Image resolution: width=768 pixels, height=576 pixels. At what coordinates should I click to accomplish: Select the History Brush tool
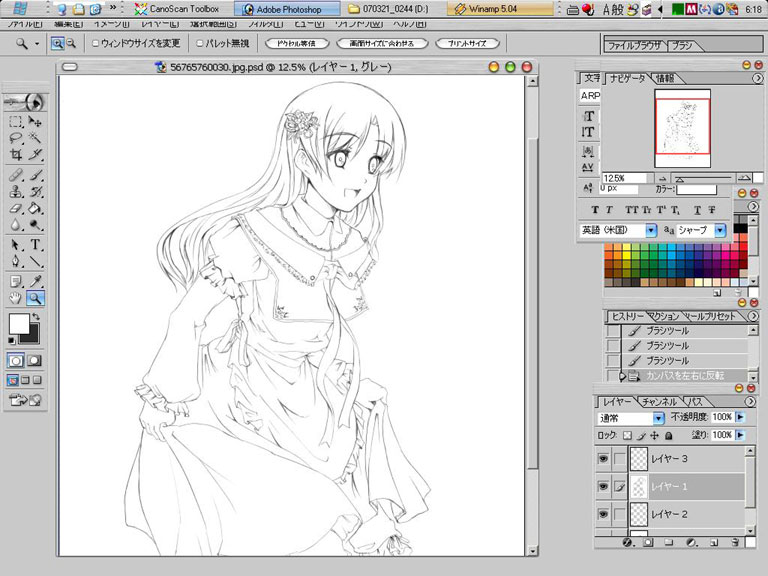(x=35, y=192)
